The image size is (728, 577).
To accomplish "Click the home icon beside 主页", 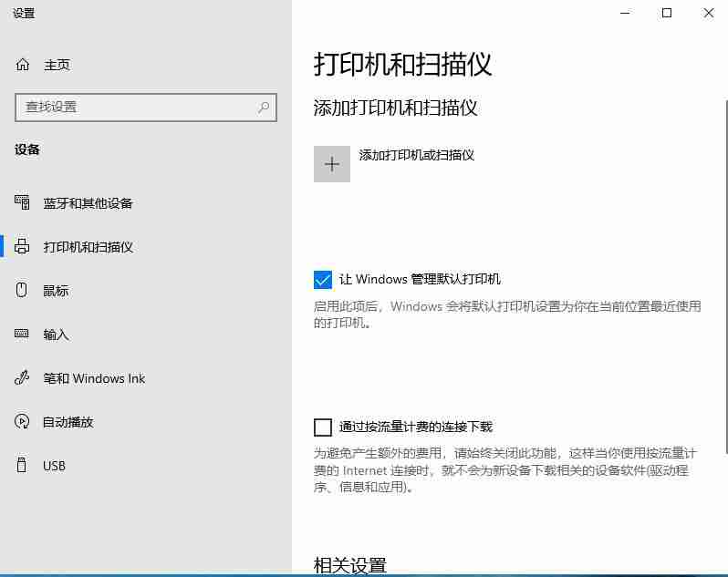I will [22, 65].
